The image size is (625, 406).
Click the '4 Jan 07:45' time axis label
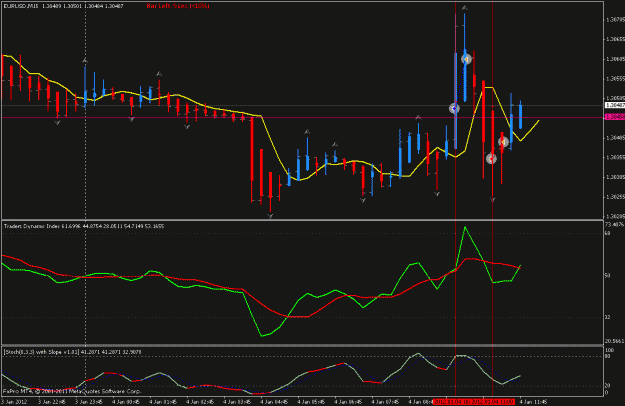pyautogui.click(x=385, y=402)
